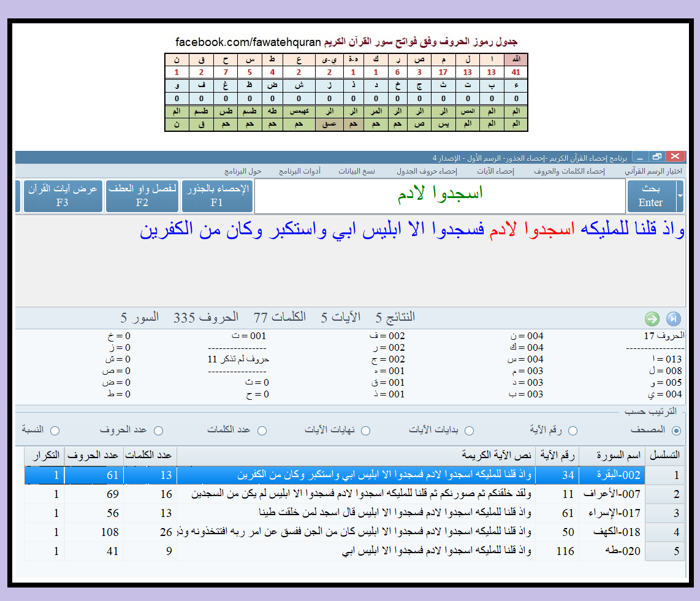Restore down the Quran statistics window
700x601 pixels.
656,157
